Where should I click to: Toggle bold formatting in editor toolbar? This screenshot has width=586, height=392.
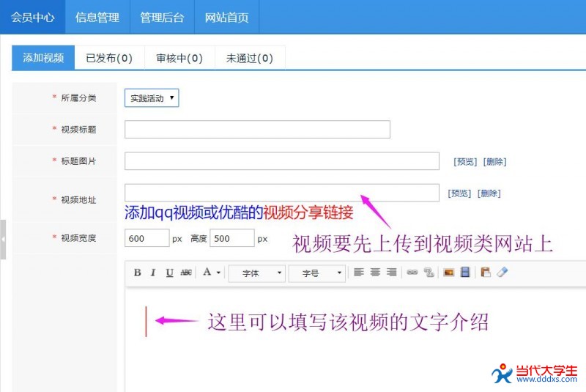(137, 273)
